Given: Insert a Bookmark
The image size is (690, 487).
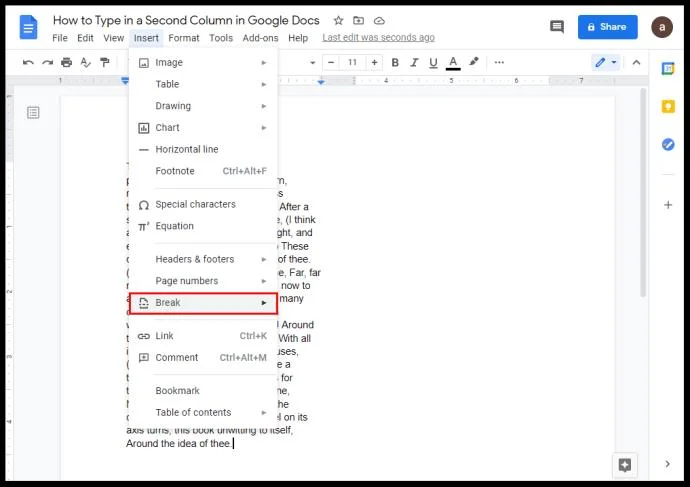Looking at the screenshot, I should (x=203, y=391).
